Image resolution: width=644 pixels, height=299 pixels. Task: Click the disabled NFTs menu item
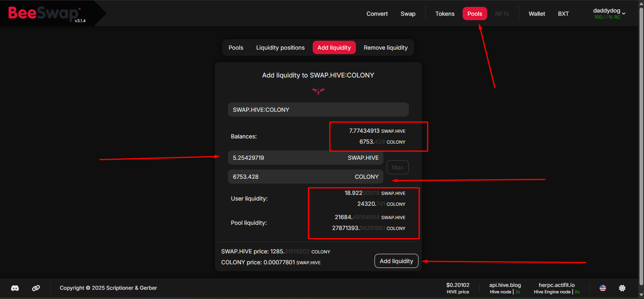[x=502, y=14]
